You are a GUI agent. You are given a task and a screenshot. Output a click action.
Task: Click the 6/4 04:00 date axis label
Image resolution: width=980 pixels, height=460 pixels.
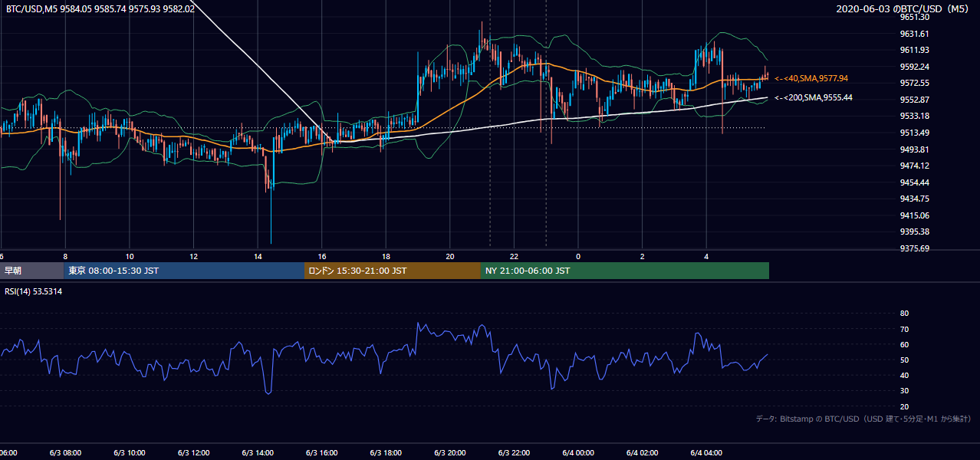(x=706, y=452)
